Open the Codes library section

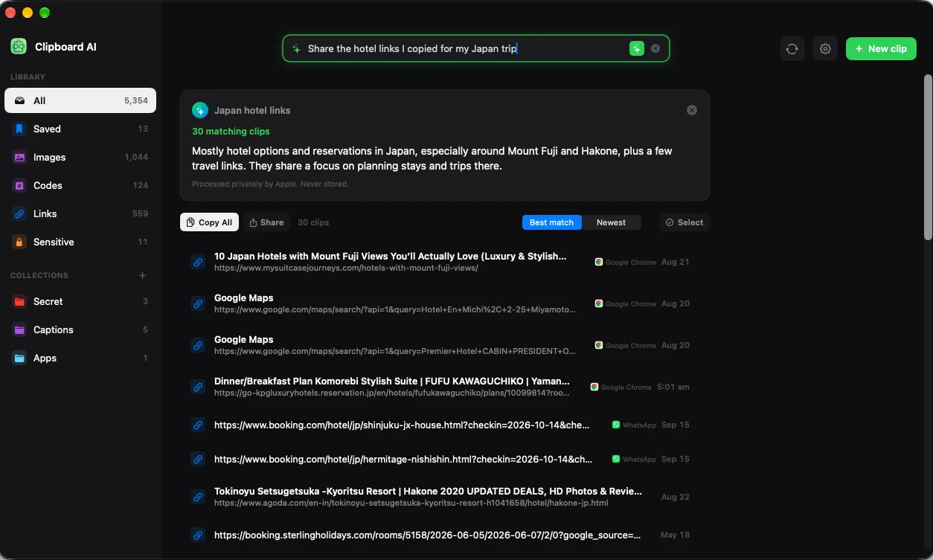coord(80,185)
